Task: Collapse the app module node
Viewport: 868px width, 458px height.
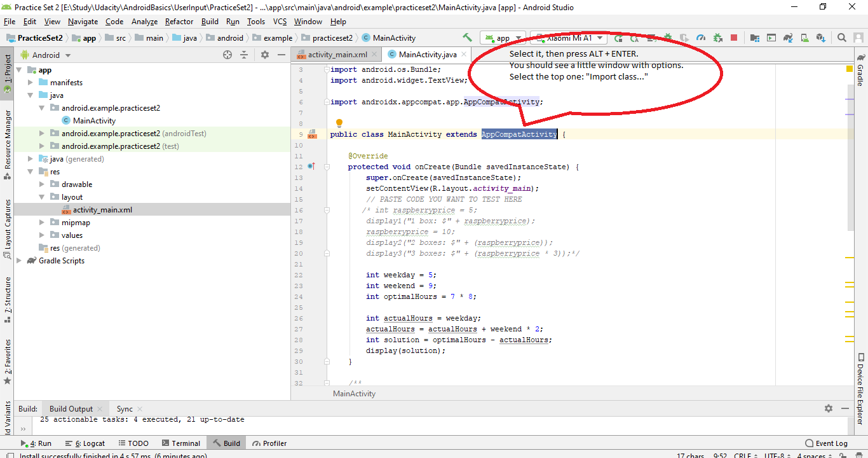Action: tap(20, 70)
